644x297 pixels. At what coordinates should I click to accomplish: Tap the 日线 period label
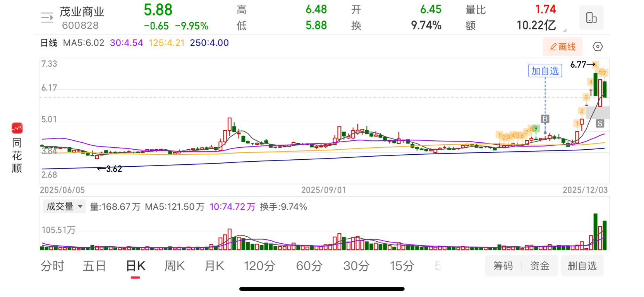[x=49, y=43]
